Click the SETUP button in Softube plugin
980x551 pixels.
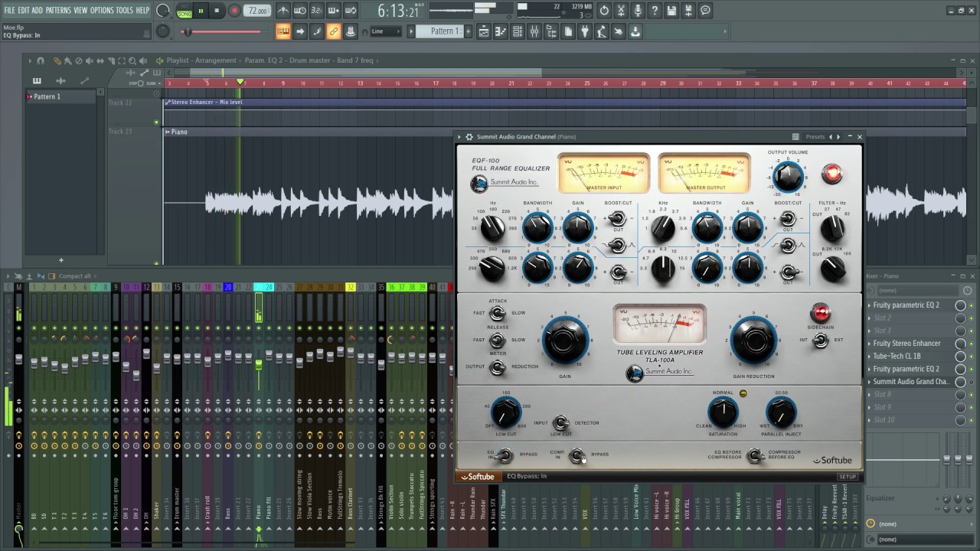click(x=848, y=476)
